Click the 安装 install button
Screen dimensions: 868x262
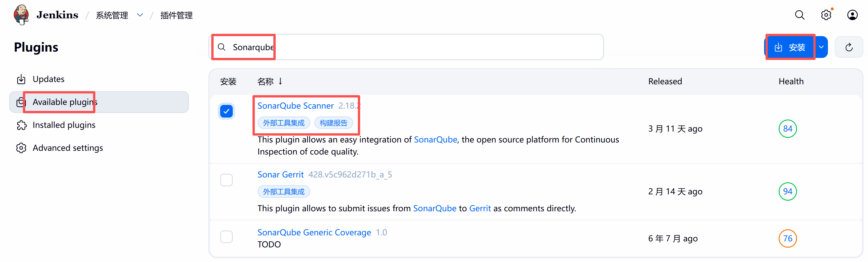pos(790,47)
